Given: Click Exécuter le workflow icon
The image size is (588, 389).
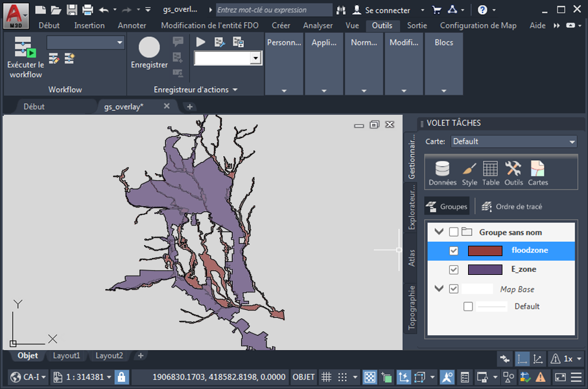Looking at the screenshot, I should coord(25,58).
